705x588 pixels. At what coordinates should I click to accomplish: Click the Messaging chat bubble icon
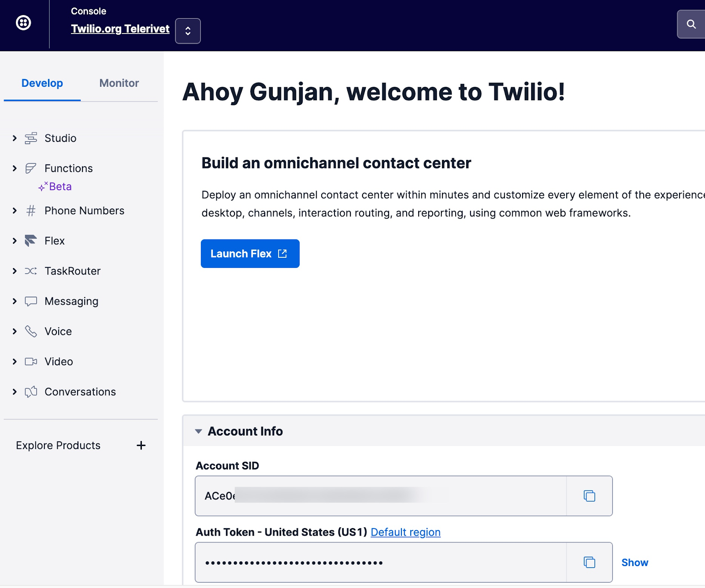coord(31,301)
